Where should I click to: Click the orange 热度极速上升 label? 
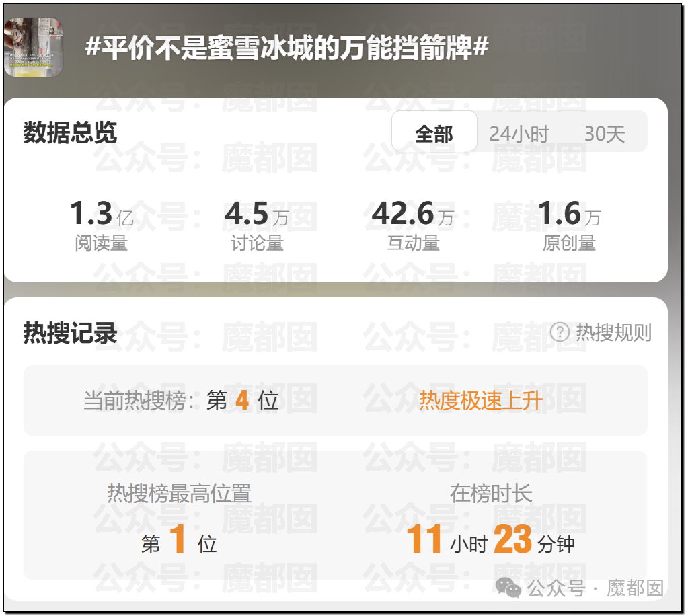pyautogui.click(x=481, y=400)
